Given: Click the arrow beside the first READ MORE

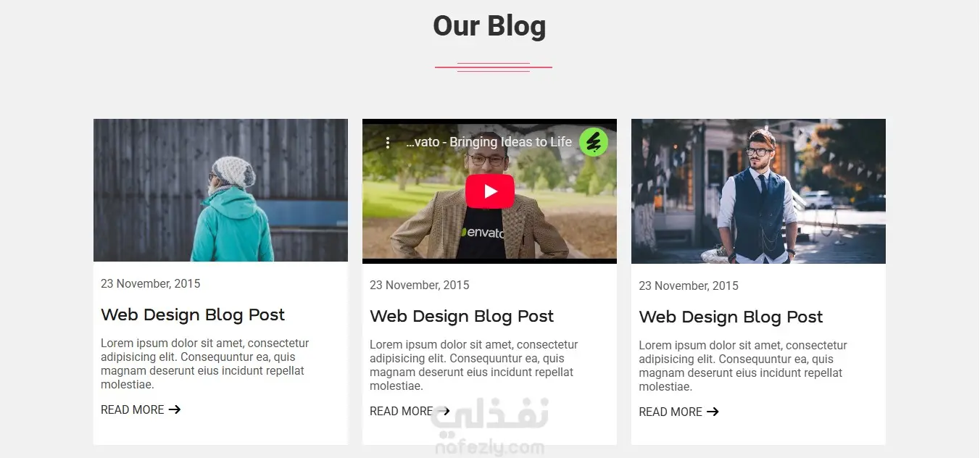Looking at the screenshot, I should 175,409.
